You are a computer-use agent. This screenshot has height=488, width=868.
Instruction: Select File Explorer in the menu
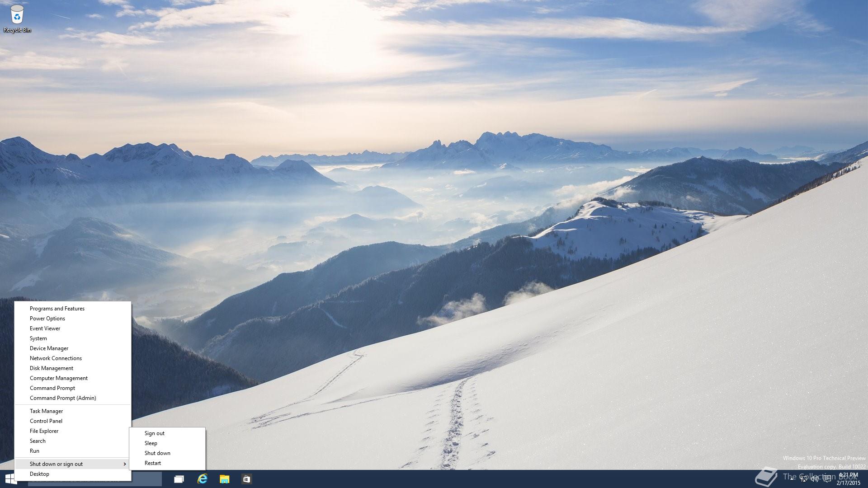point(73,431)
